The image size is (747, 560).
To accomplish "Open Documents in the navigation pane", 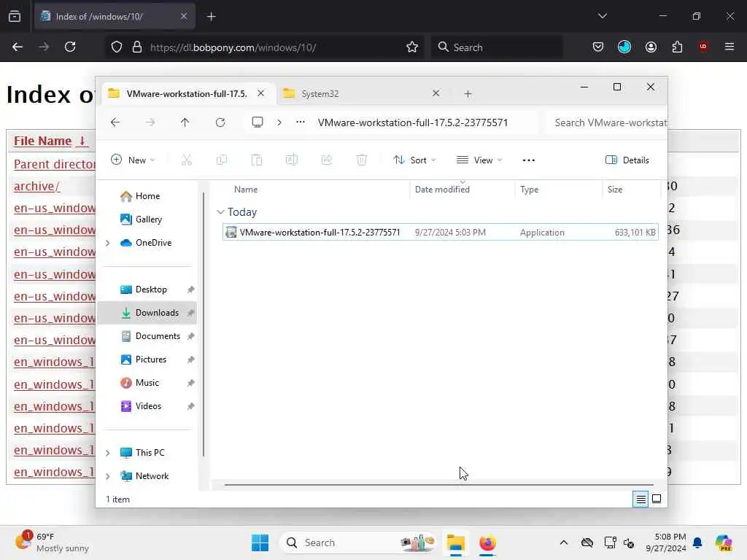I will [x=158, y=336].
